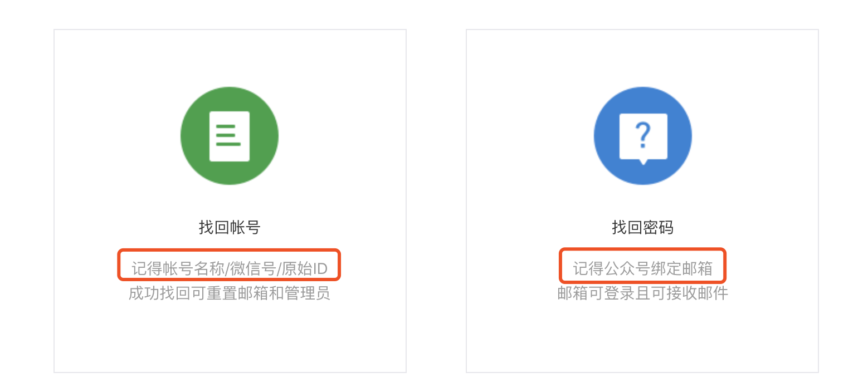Click the green lines on the document icon

click(228, 136)
